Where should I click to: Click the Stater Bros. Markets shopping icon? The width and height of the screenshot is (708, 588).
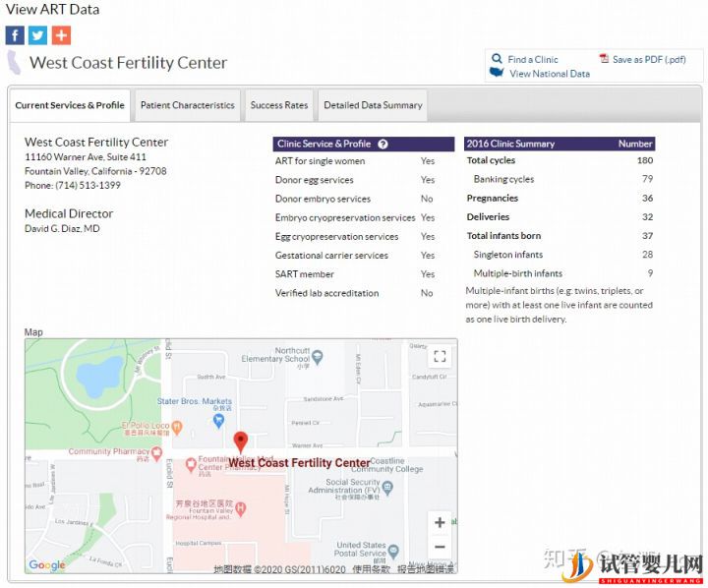(218, 420)
